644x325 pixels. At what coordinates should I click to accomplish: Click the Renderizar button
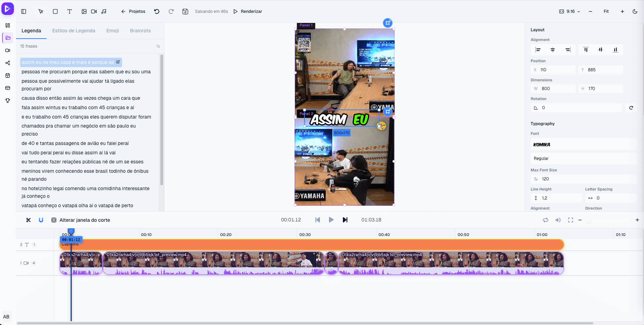pyautogui.click(x=248, y=11)
